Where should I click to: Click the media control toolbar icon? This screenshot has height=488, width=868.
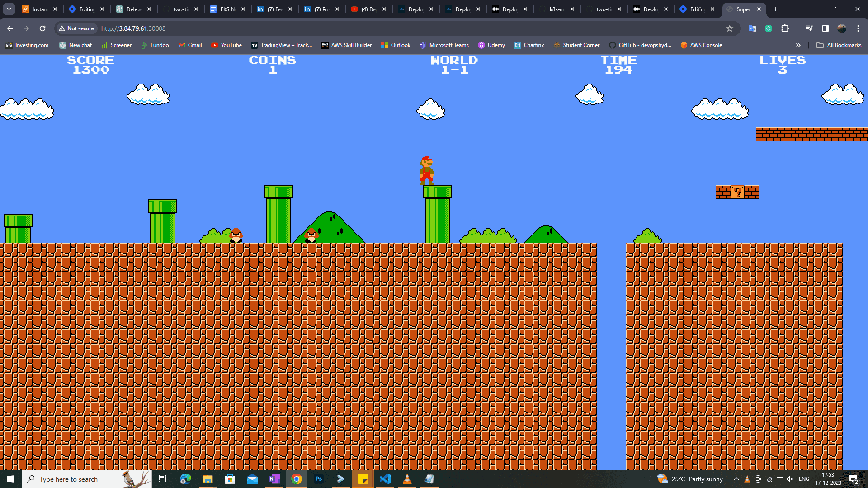pos(809,28)
